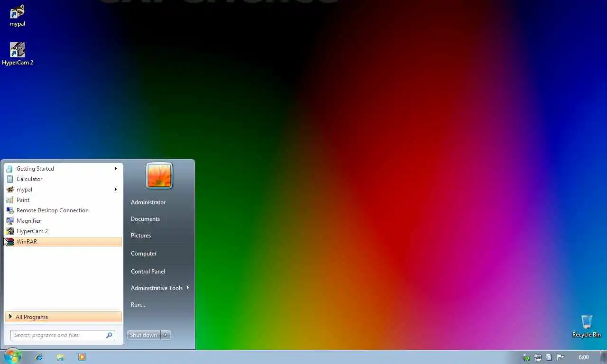Viewport: 607px width, 364px height.
Task: Open Internet Explorer from the taskbar
Action: pos(39,357)
